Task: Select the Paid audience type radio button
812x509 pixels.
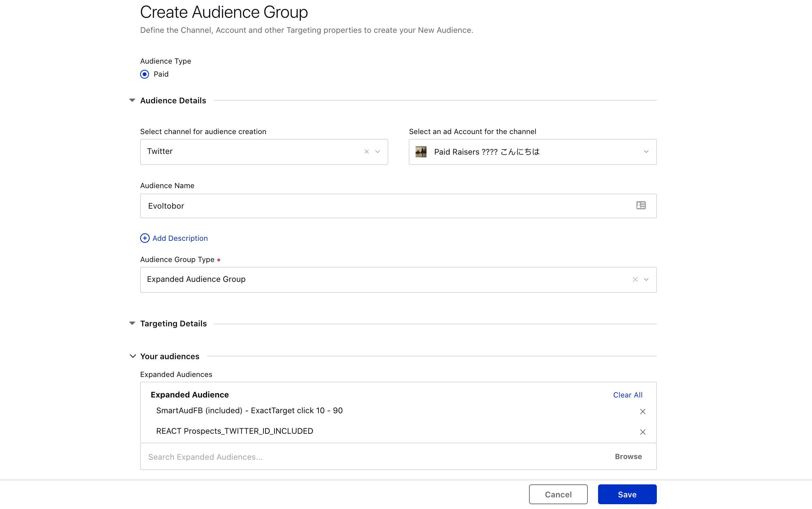Action: 145,74
